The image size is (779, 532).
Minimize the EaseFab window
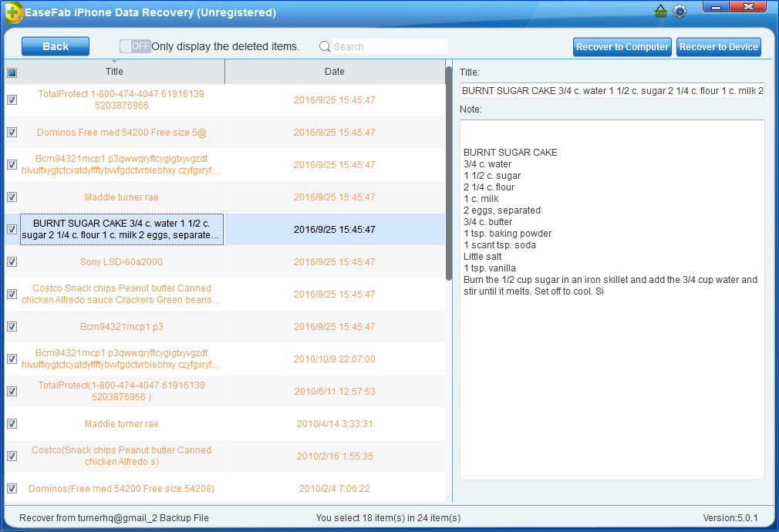coord(716,7)
